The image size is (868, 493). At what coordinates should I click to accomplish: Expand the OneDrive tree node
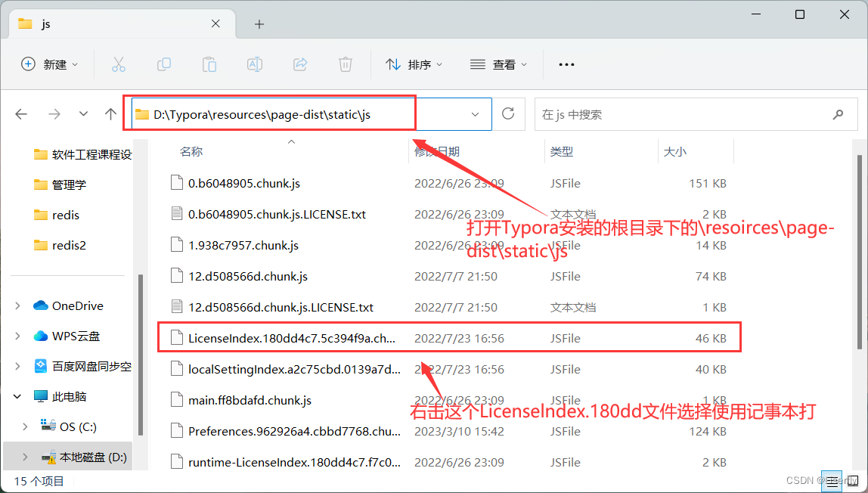[x=17, y=305]
